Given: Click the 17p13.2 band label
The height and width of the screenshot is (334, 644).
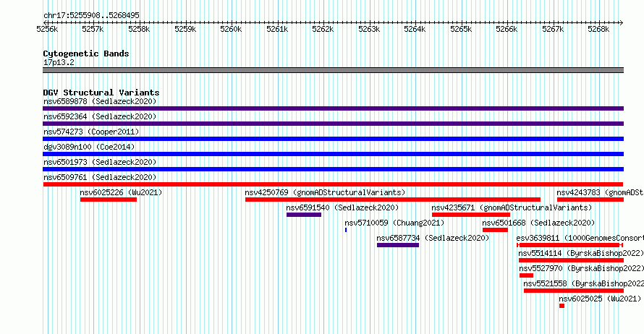Looking at the screenshot, I should pyautogui.click(x=59, y=62).
